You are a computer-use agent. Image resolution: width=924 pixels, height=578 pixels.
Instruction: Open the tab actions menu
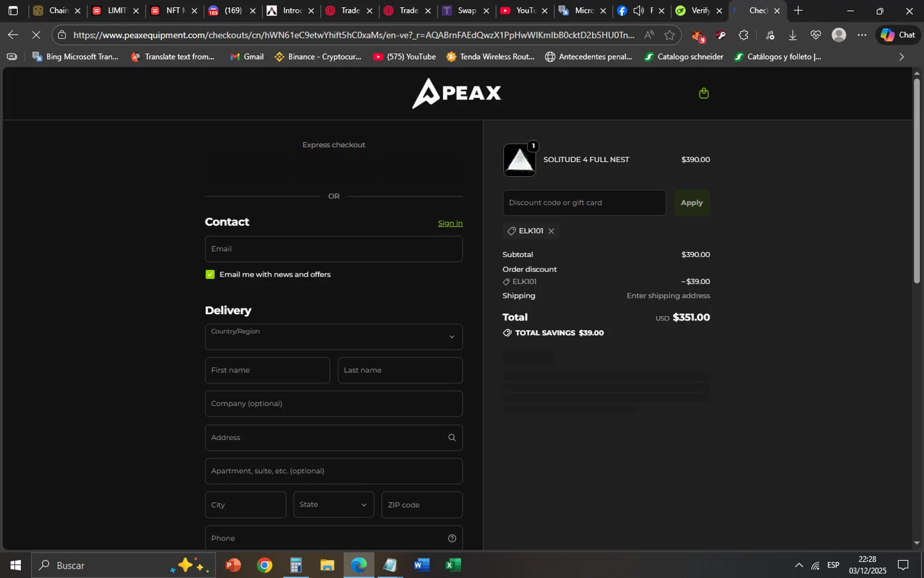[13, 10]
